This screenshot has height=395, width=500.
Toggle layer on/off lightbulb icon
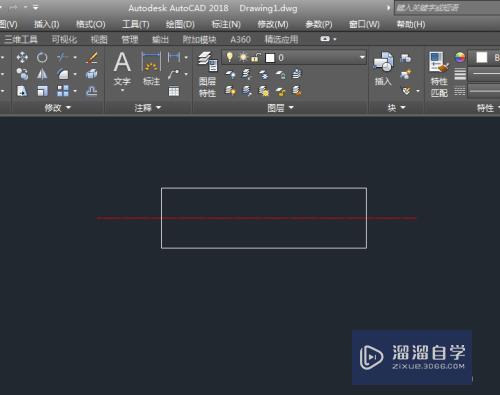229,57
